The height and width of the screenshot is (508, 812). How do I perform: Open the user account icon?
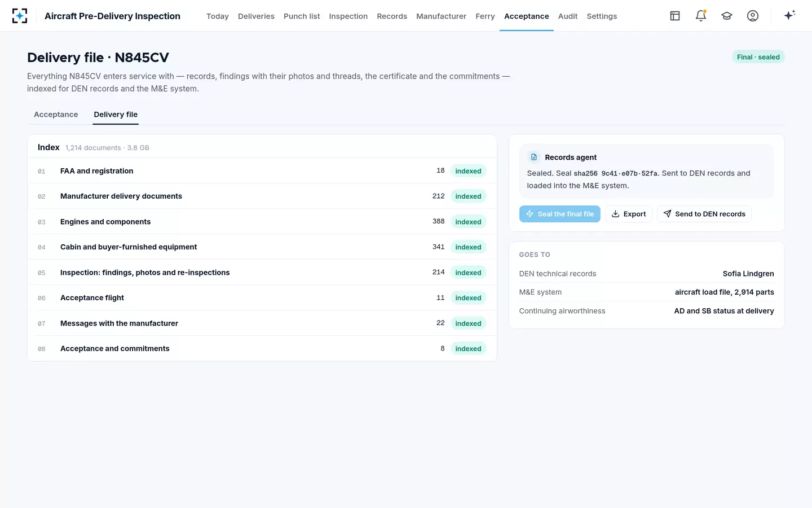(753, 16)
